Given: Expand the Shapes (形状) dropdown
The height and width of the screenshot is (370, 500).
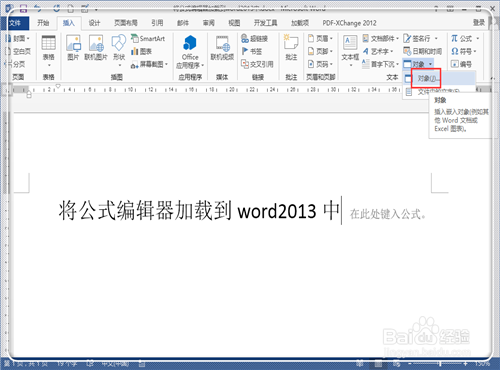Looking at the screenshot, I should pyautogui.click(x=120, y=65).
